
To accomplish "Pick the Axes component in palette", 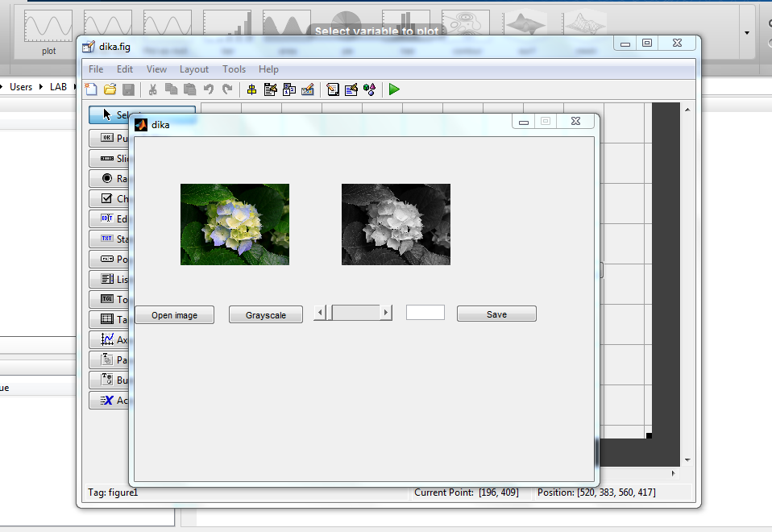I will (109, 340).
